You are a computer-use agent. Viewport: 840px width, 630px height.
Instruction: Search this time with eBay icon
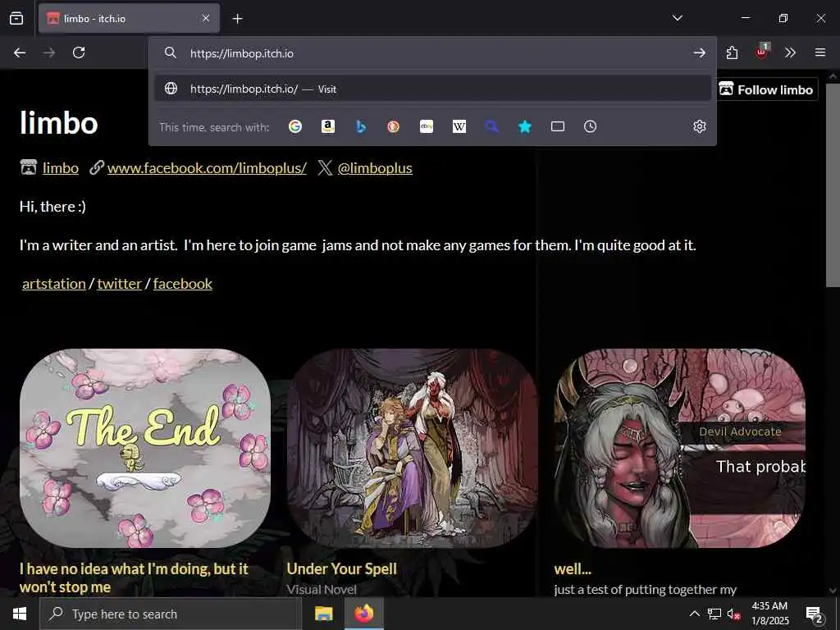pos(427,126)
